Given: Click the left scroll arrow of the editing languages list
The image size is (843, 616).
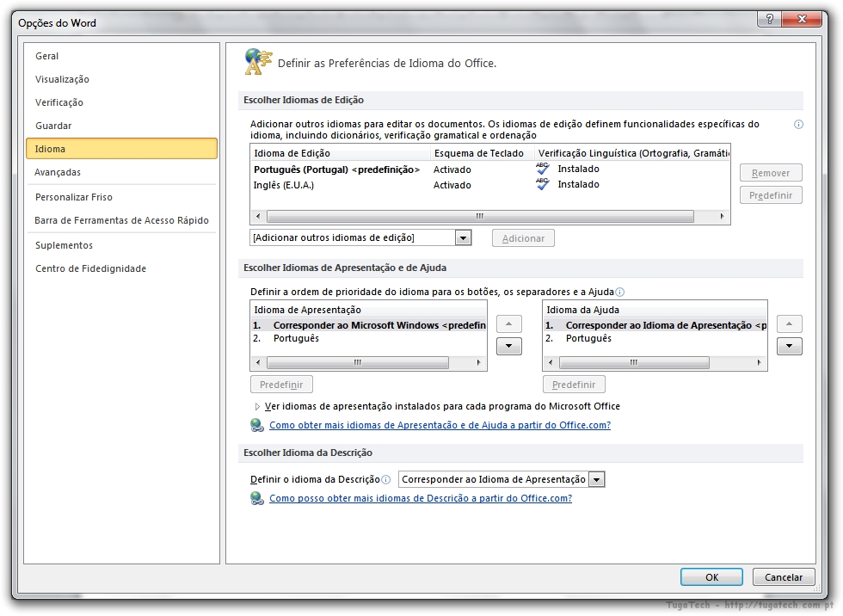Looking at the screenshot, I should point(259,216).
